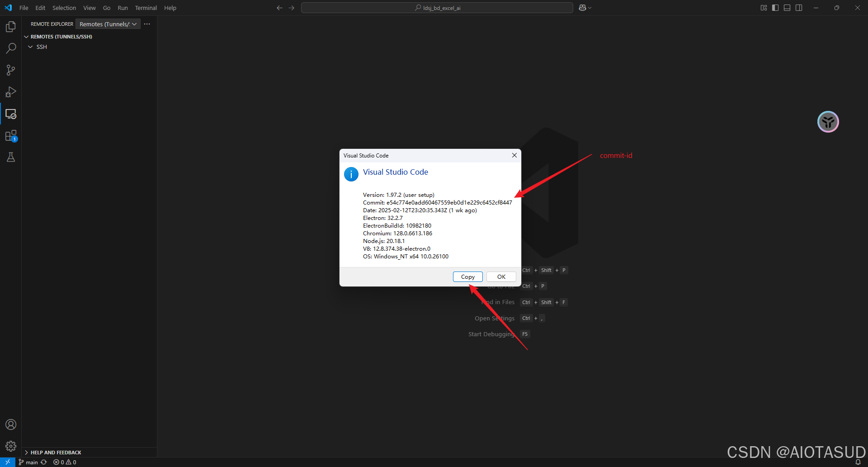Open the Copilot dropdown chevron
Screen dimensions: 868x467
pyautogui.click(x=590, y=8)
